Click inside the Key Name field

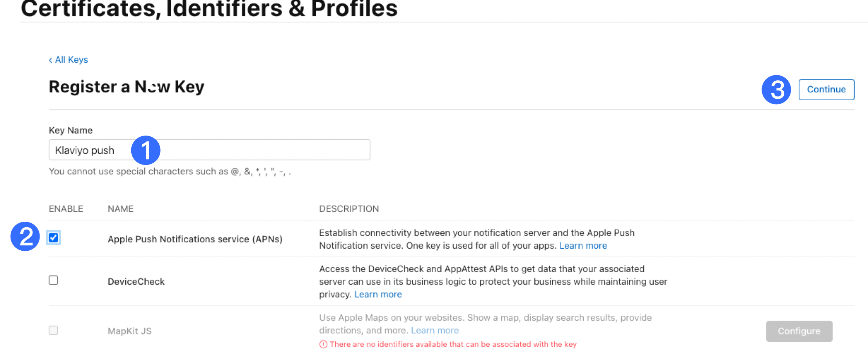[x=235, y=150]
